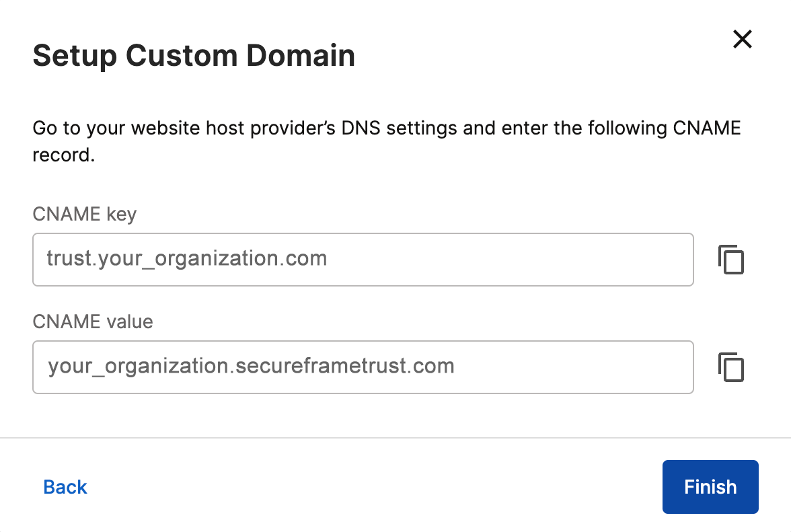Screen dimensions: 791x532
Task: Click the "Setup Custom Domain" heading
Action: (x=194, y=55)
